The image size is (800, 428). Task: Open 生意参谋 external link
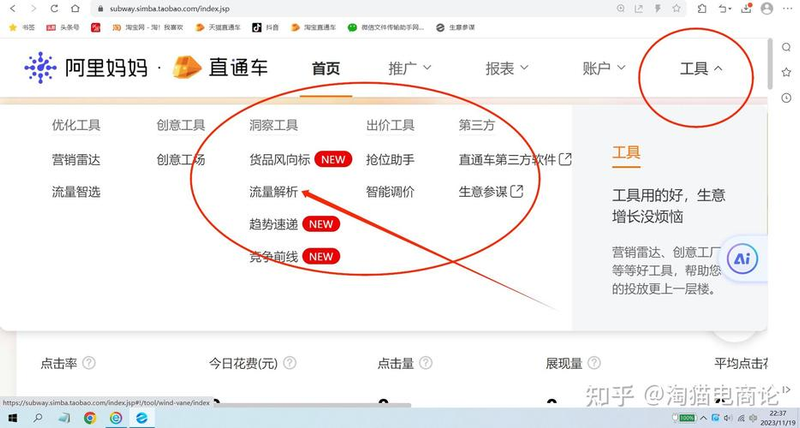tap(490, 191)
